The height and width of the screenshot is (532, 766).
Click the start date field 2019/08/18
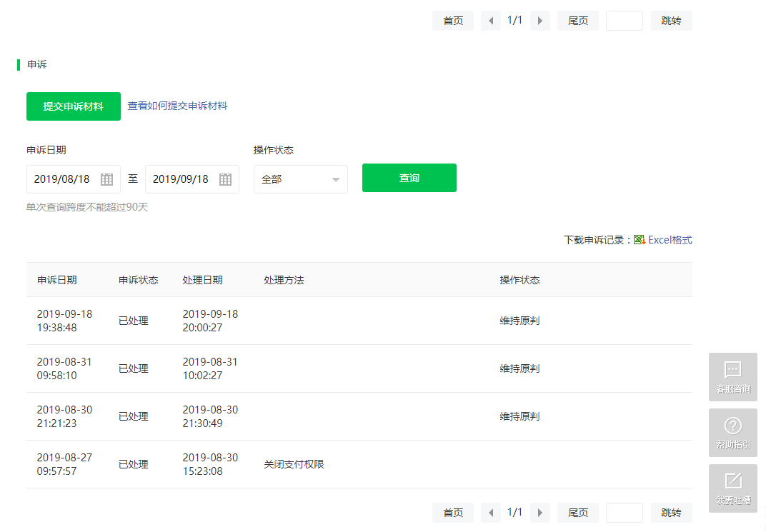point(74,179)
